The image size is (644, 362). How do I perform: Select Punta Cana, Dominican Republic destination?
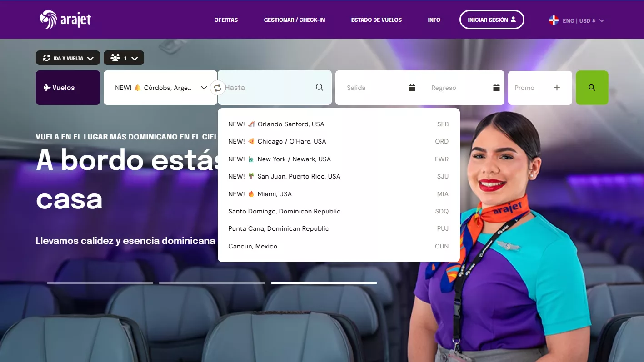coord(278,228)
